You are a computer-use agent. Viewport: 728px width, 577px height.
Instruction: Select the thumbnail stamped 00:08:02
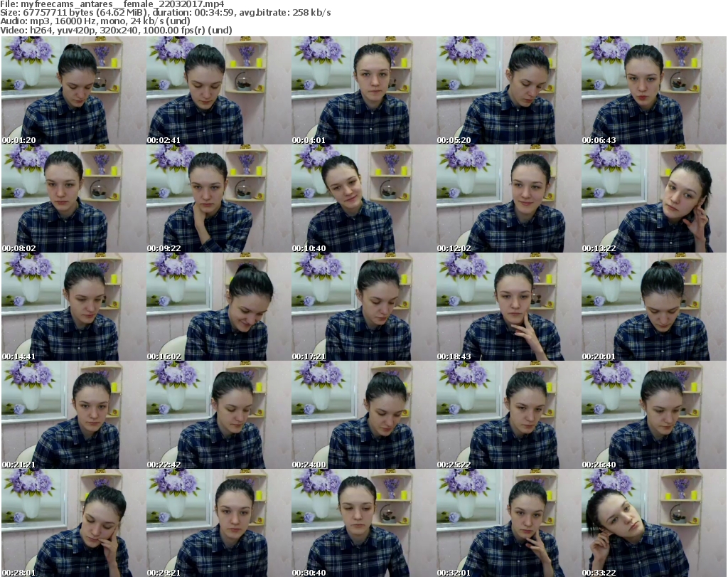(x=73, y=198)
